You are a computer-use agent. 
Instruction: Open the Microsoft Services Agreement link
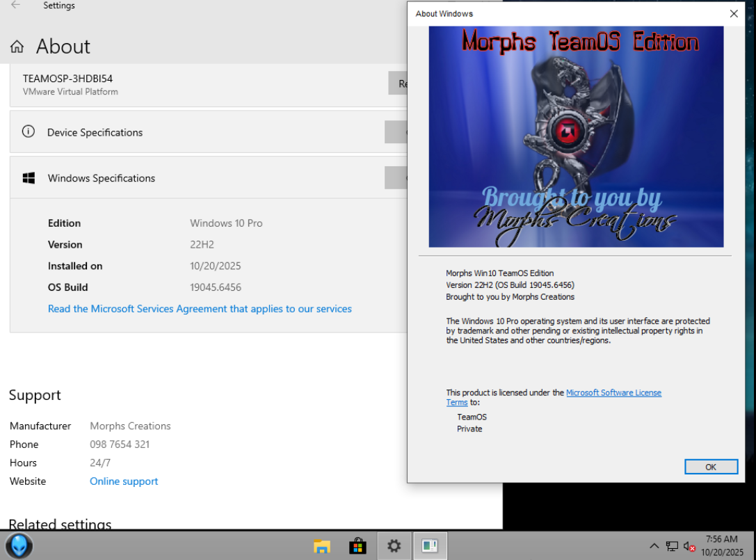click(200, 309)
